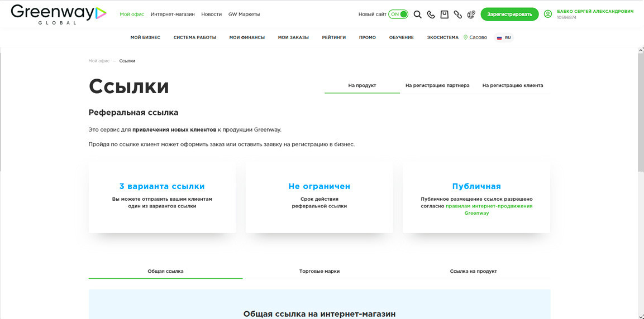Select the Общая ссылка tab
Viewport: 644px width, 319px height.
click(x=165, y=271)
